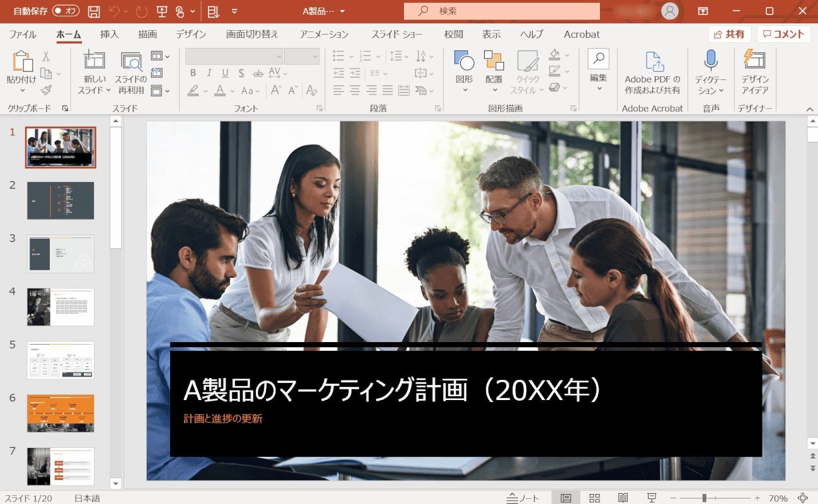818x504 pixels.
Task: Toggle the Notes pane
Action: pos(522,498)
